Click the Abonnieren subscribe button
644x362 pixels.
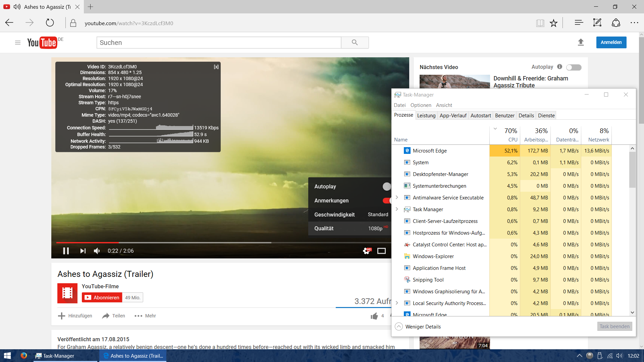click(102, 297)
